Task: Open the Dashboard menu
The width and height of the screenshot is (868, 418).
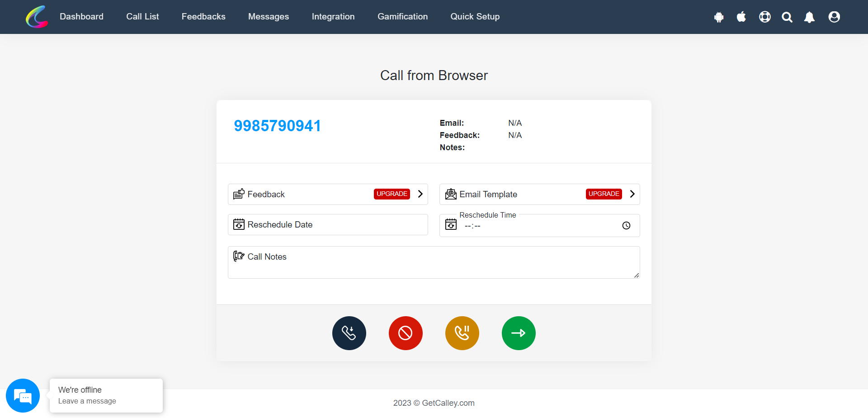Action: point(81,17)
